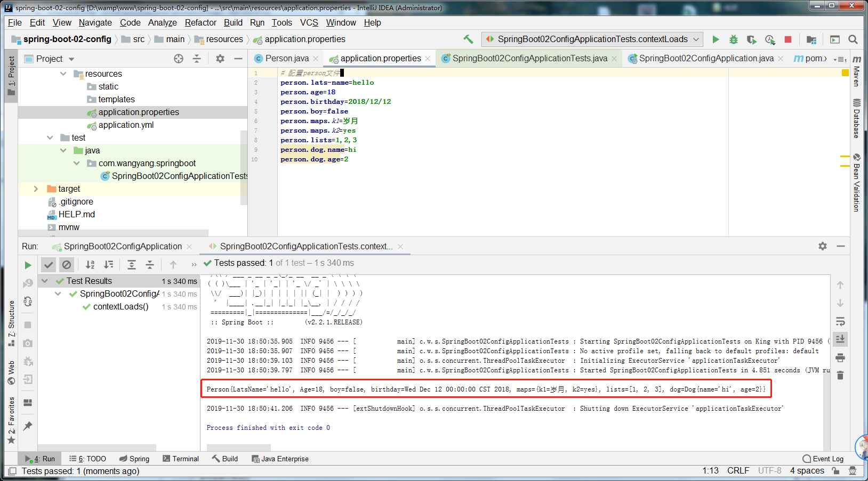Open the Database side panel
The width and height of the screenshot is (868, 481).
(x=857, y=118)
